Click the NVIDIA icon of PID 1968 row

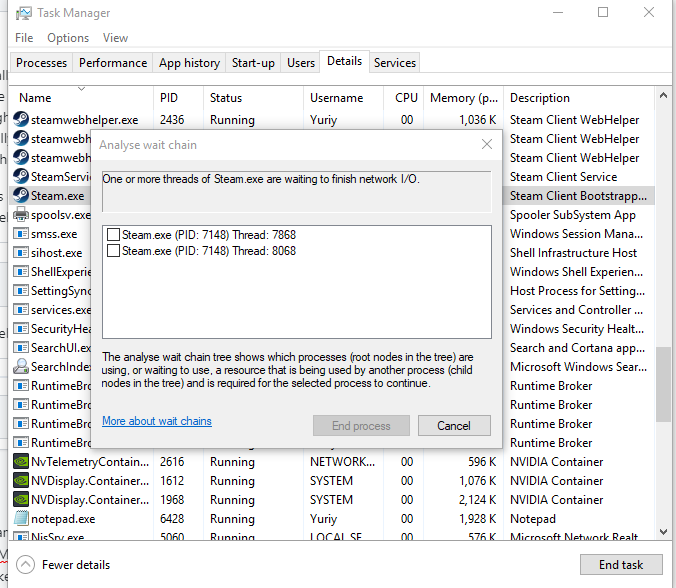click(21, 500)
